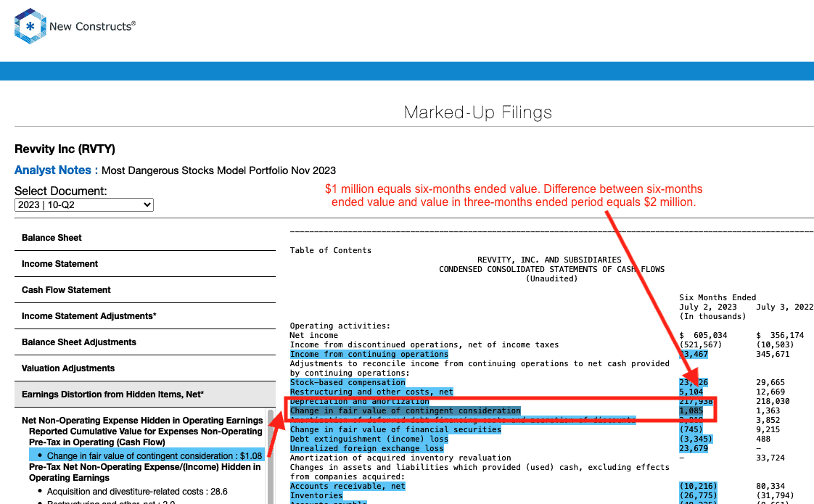814x504 pixels.
Task: Click Amortization of acquired inventory revaluation line
Action: point(400,458)
